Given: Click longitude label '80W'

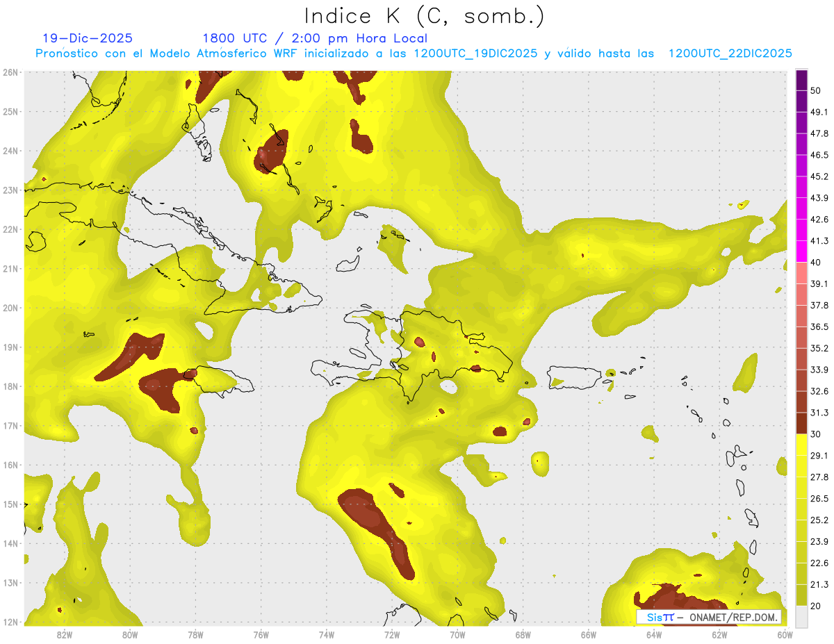Looking at the screenshot, I should (130, 635).
